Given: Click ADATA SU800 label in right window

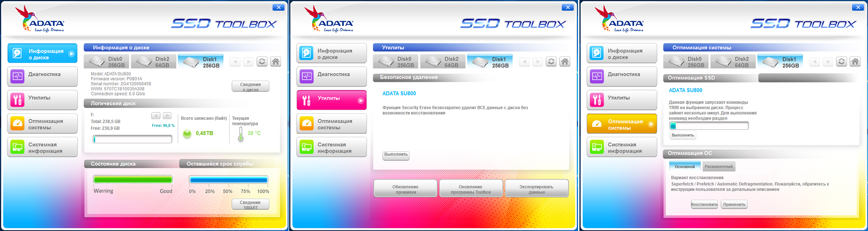Looking at the screenshot, I should [x=685, y=90].
